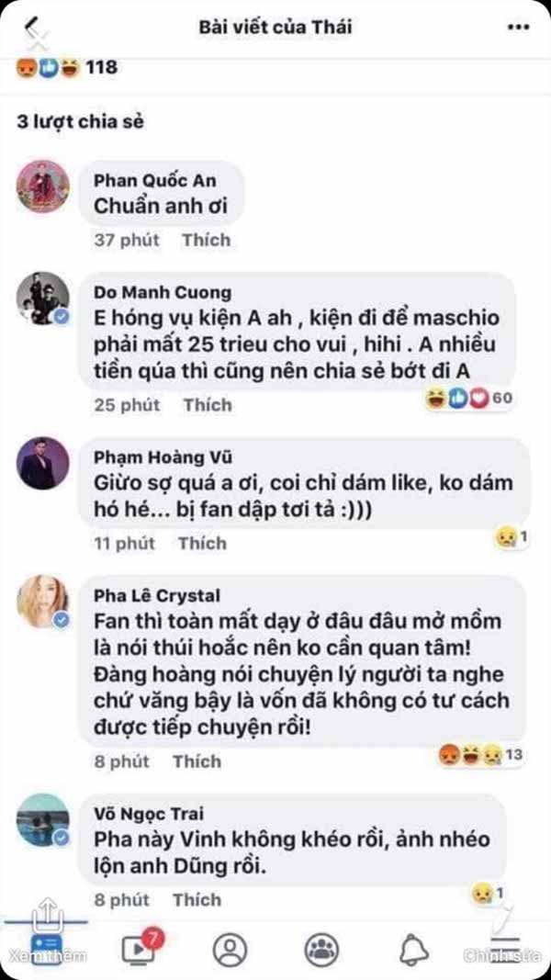Open Võ Ngọc Trai's profile picture
551x980 pixels.
(x=43, y=819)
